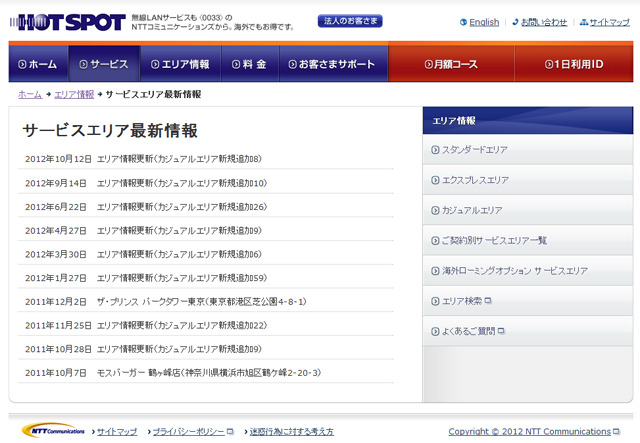640x443 pixels.
Task: Open エクスプレスエリア sidebar item
Action: coord(528,180)
